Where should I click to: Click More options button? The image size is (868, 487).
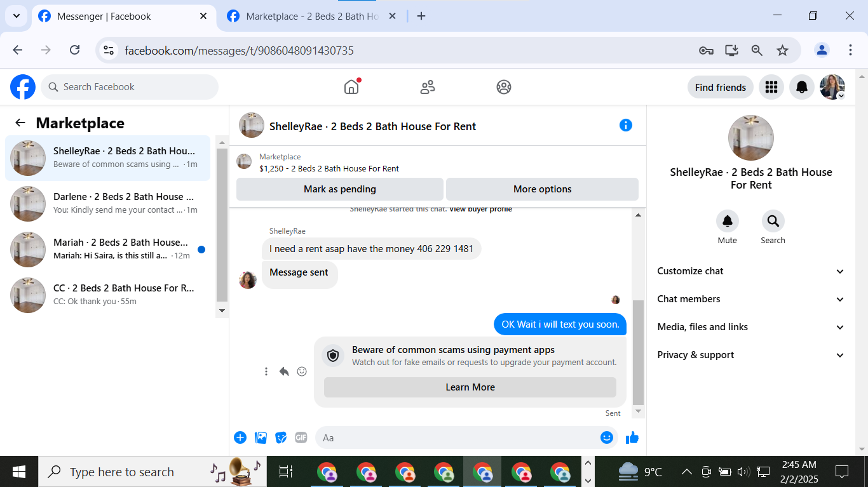pyautogui.click(x=543, y=189)
